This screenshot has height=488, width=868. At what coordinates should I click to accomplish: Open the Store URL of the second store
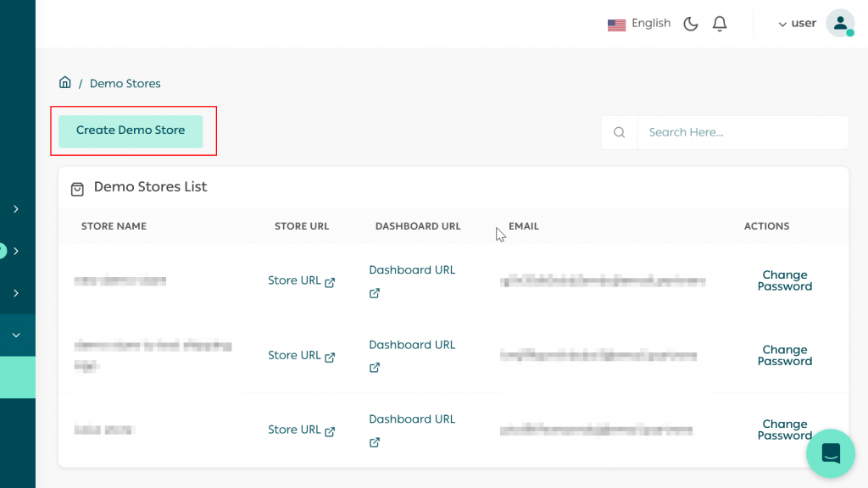tap(295, 355)
